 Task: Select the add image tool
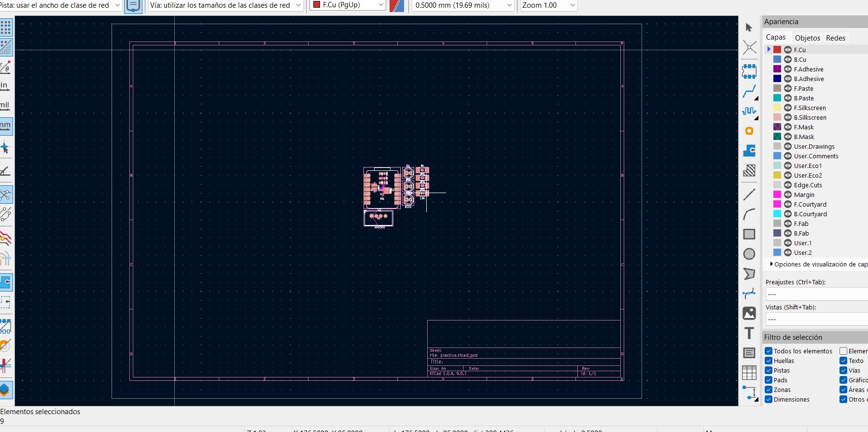tap(749, 313)
